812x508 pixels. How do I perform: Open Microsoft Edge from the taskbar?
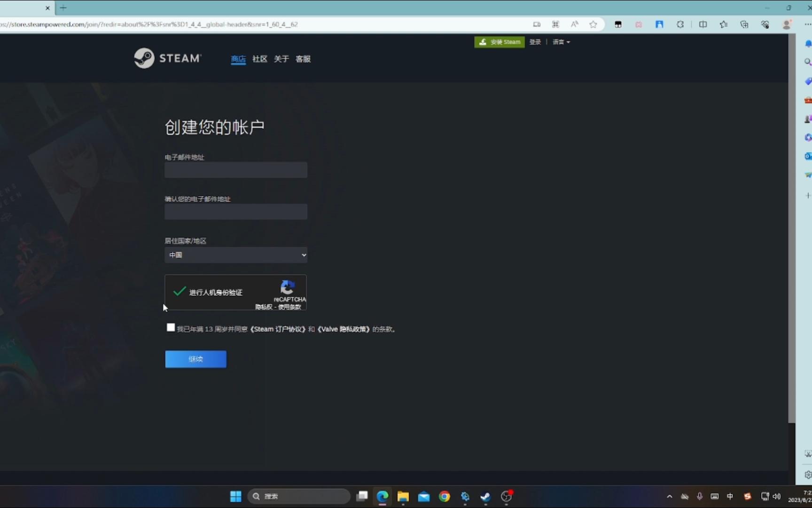tap(383, 496)
